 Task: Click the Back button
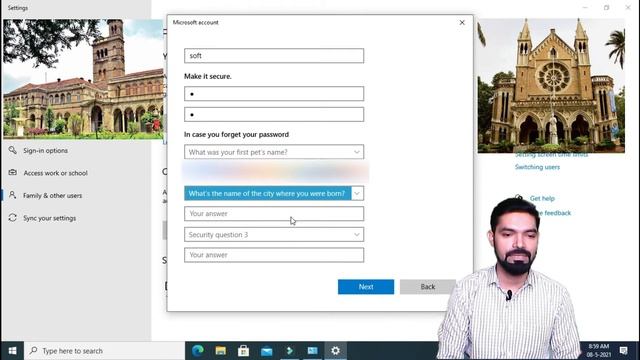[427, 287]
